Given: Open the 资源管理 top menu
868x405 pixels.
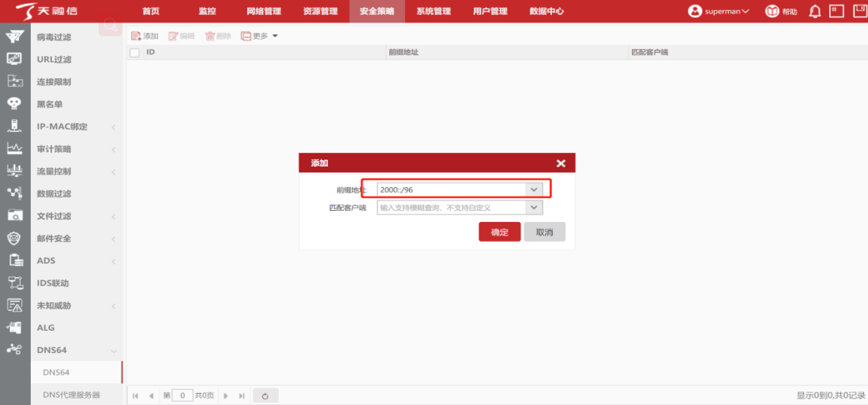Looking at the screenshot, I should pyautogui.click(x=321, y=11).
